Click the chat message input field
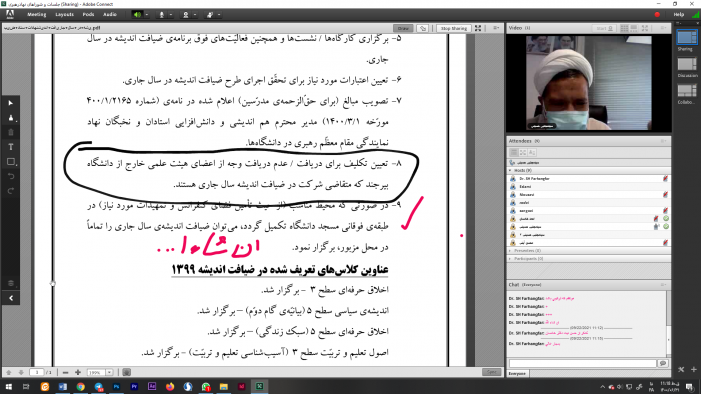The height and width of the screenshot is (394, 701). click(583, 364)
